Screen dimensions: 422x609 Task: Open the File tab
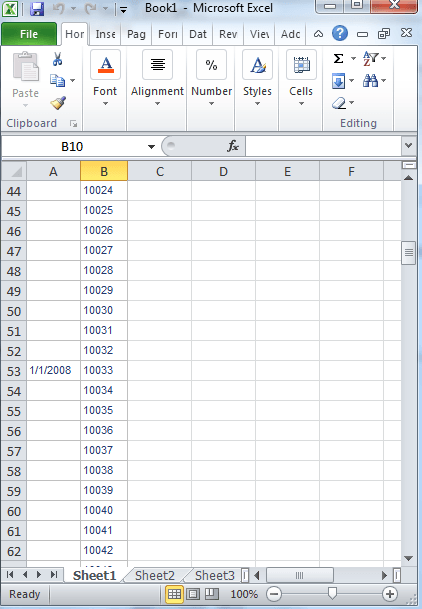(x=29, y=34)
